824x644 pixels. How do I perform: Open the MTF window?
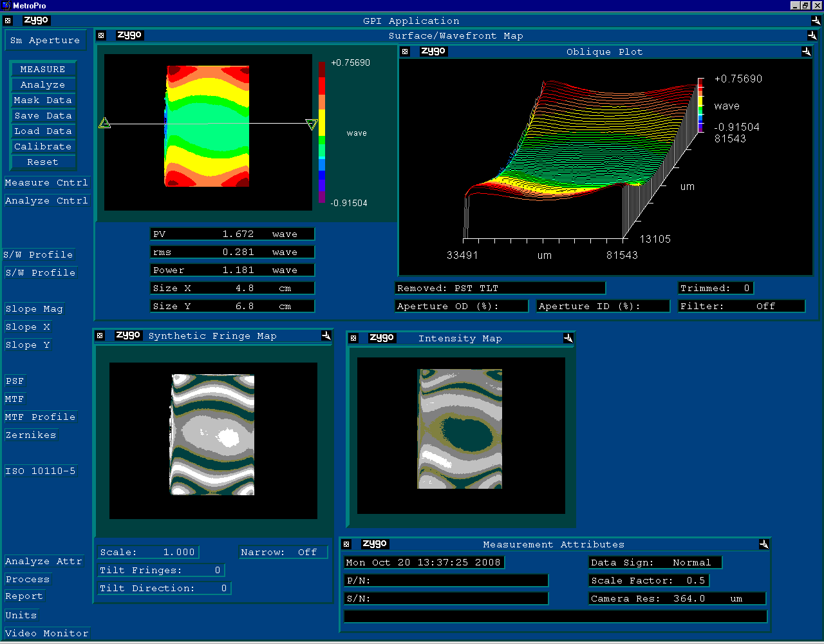15,399
